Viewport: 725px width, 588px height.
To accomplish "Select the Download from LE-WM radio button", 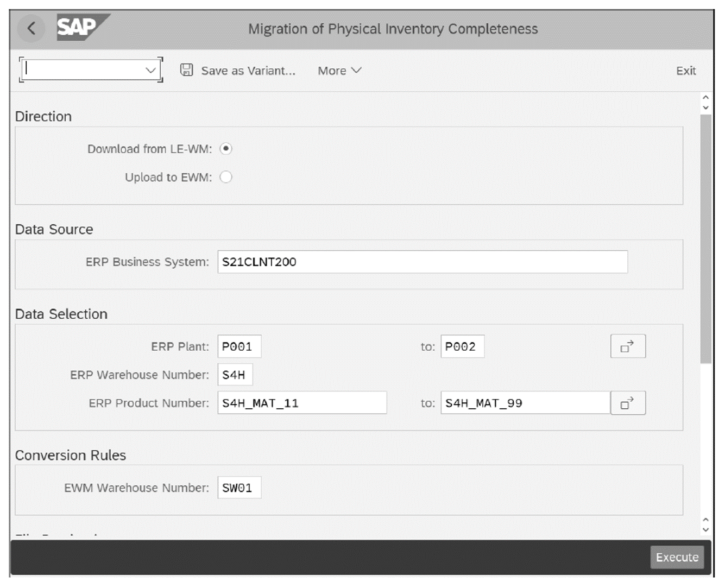I will [x=226, y=149].
